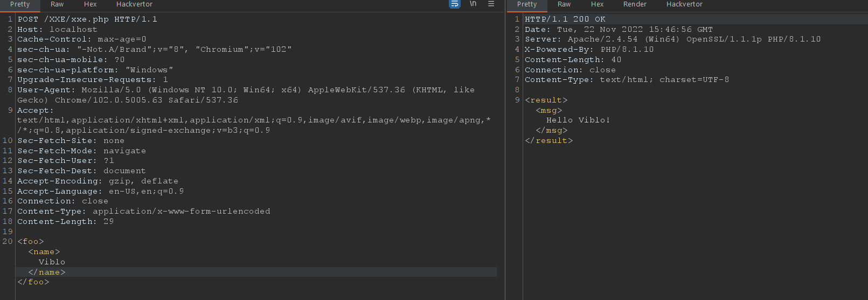Open the response Render tab
This screenshot has width=868, height=300.
click(635, 4)
